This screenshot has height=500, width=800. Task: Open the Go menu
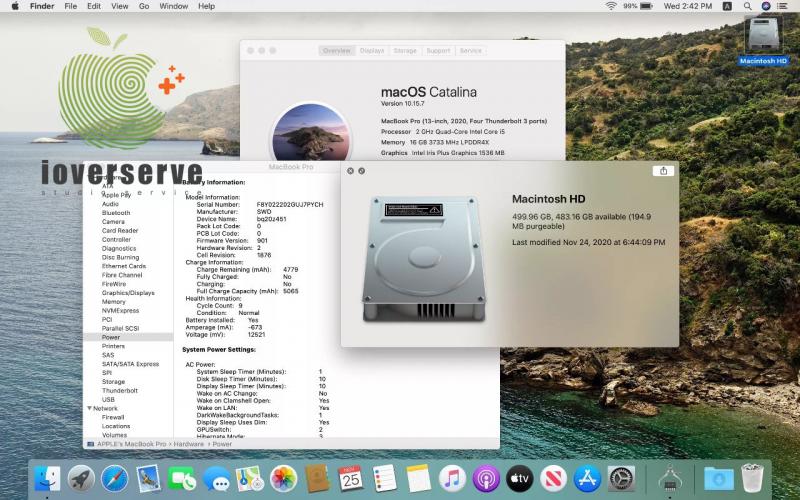[x=144, y=6]
